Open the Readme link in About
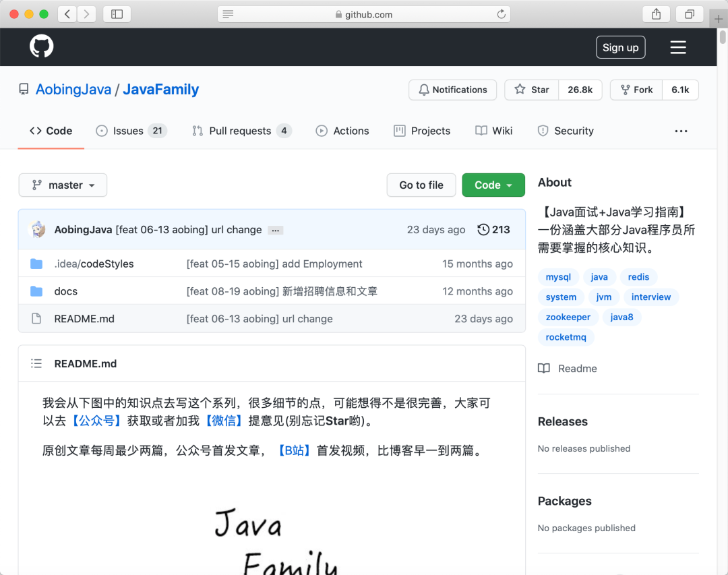 [577, 368]
